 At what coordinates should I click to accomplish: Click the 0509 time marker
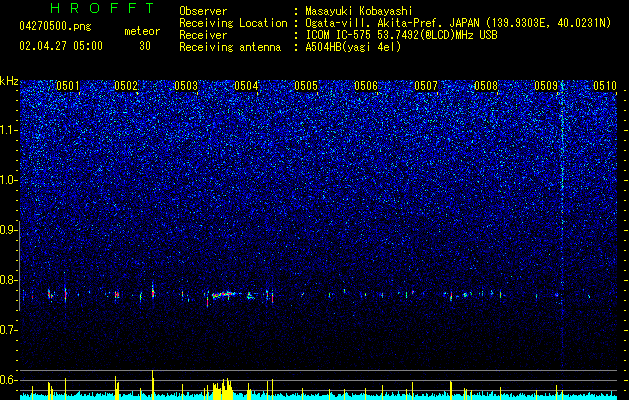coord(546,86)
